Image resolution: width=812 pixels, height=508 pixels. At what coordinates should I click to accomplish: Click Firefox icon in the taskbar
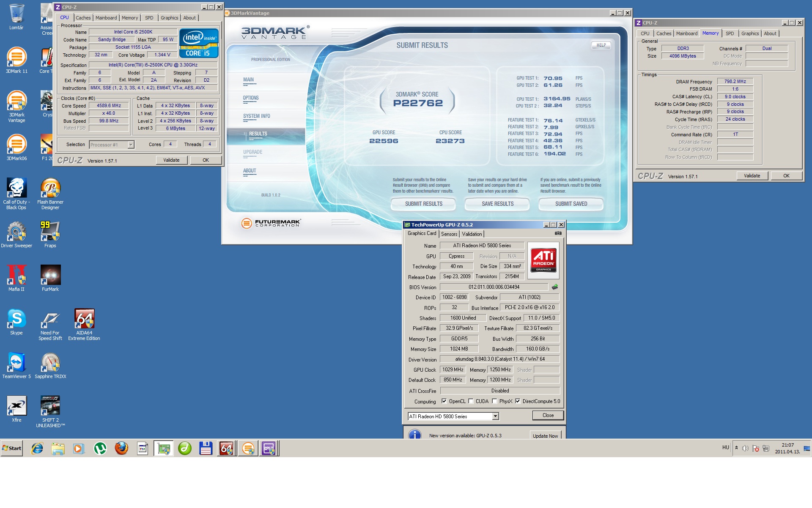[x=121, y=448]
